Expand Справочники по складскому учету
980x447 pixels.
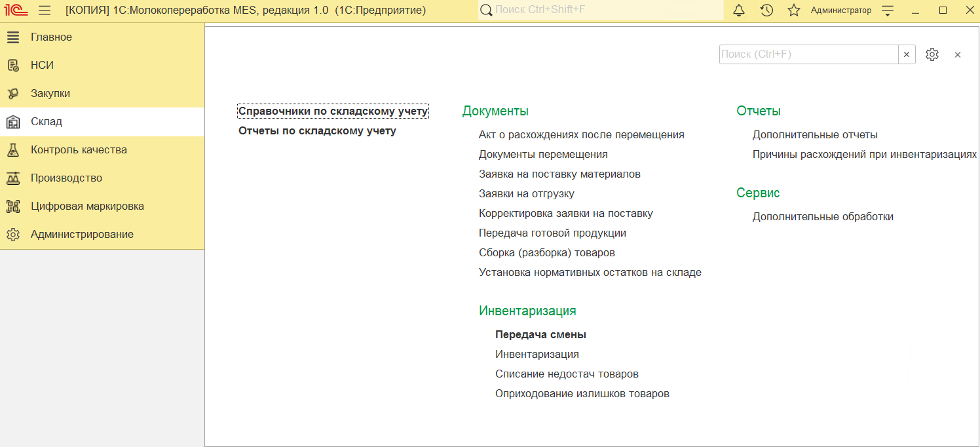tap(333, 111)
